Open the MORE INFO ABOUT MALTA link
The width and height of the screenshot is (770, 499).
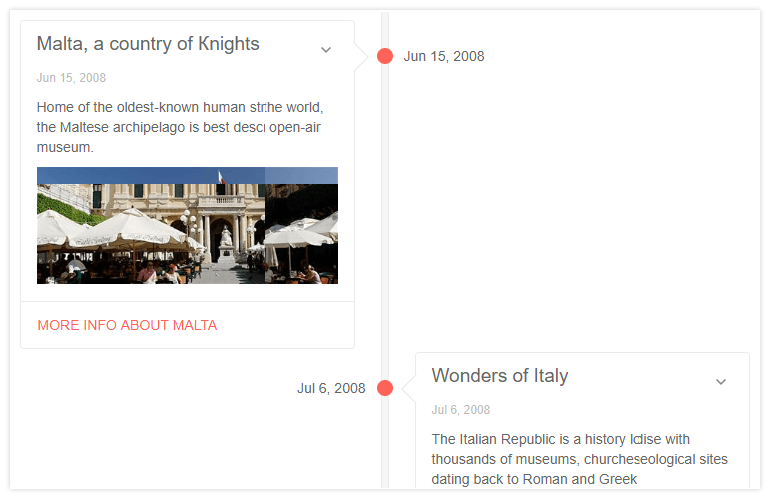[x=127, y=325]
